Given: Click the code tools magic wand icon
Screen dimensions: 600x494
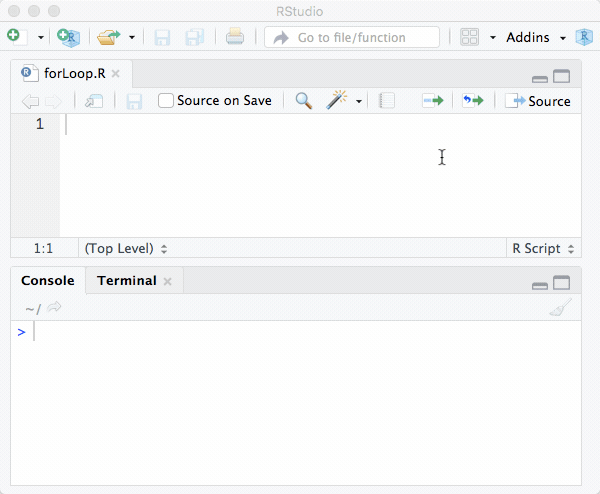Looking at the screenshot, I should click(336, 100).
